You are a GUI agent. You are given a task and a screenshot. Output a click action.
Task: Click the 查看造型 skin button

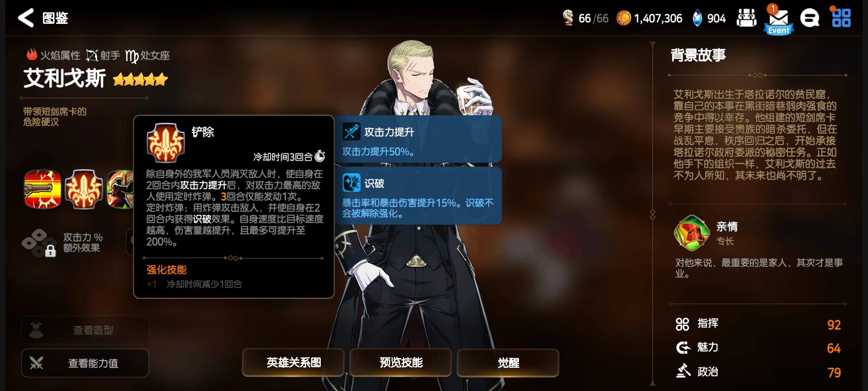pos(85,330)
